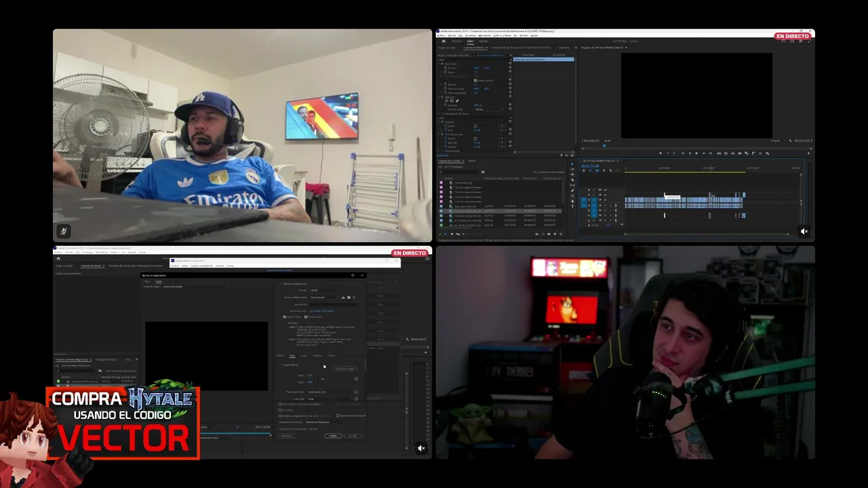This screenshot has height=488, width=868.
Task: Toggle Exportar vídeo checkbox in export dialog
Action: coord(285,317)
